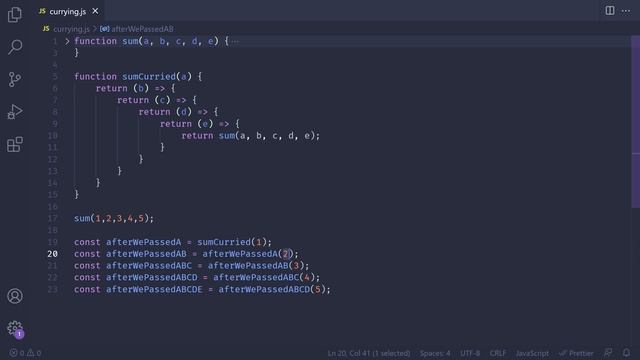Image resolution: width=640 pixels, height=360 pixels.
Task: Open the Extensions view
Action: point(15,144)
